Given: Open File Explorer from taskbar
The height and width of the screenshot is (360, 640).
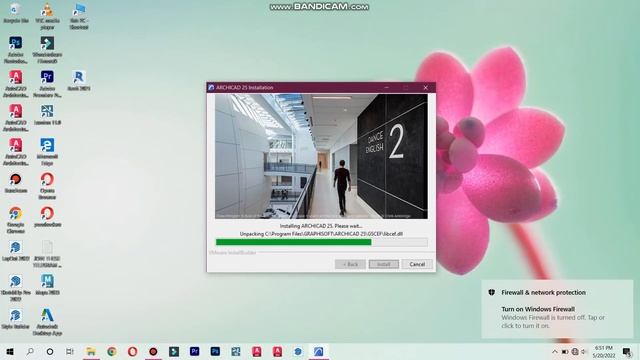Looking at the screenshot, I should (x=91, y=351).
